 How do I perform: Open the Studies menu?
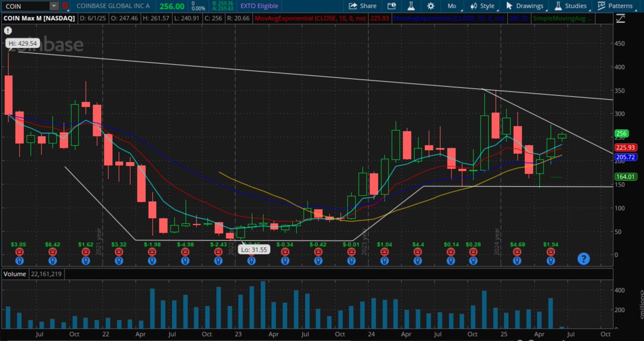point(572,6)
